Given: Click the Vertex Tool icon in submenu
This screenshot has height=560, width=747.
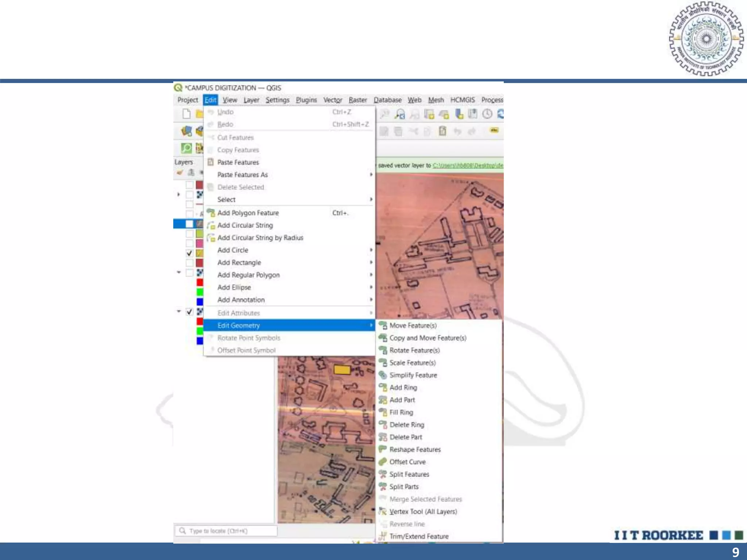Looking at the screenshot, I should (382, 512).
